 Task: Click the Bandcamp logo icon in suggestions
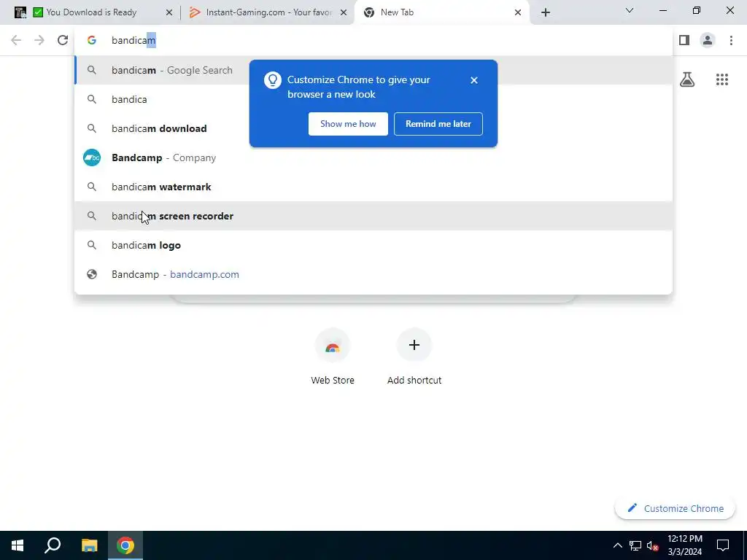click(92, 157)
